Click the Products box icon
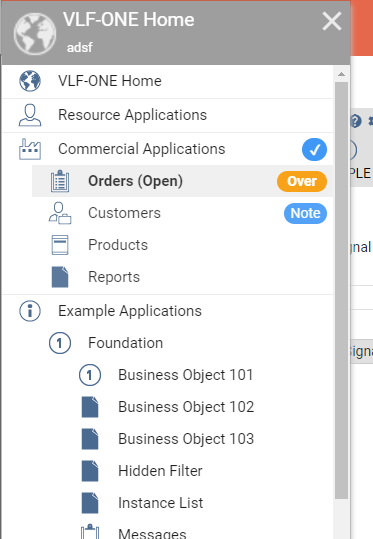This screenshot has width=373, height=539. pos(60,245)
